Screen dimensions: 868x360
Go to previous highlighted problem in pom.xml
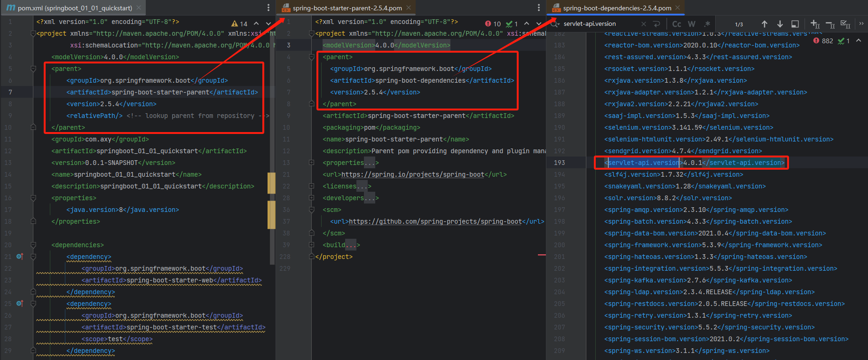[256, 23]
